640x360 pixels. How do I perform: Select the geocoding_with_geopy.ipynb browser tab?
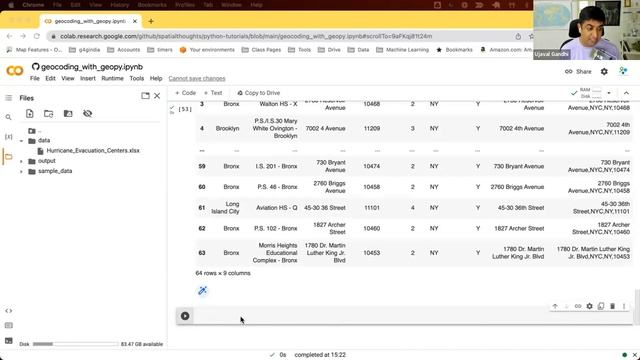click(90, 21)
